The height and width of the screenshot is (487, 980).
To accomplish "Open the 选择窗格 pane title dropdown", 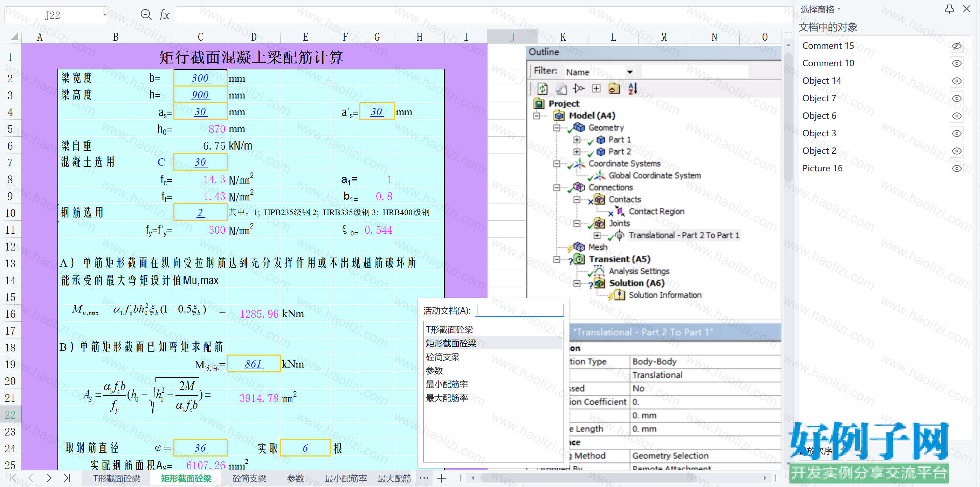I will tap(839, 9).
